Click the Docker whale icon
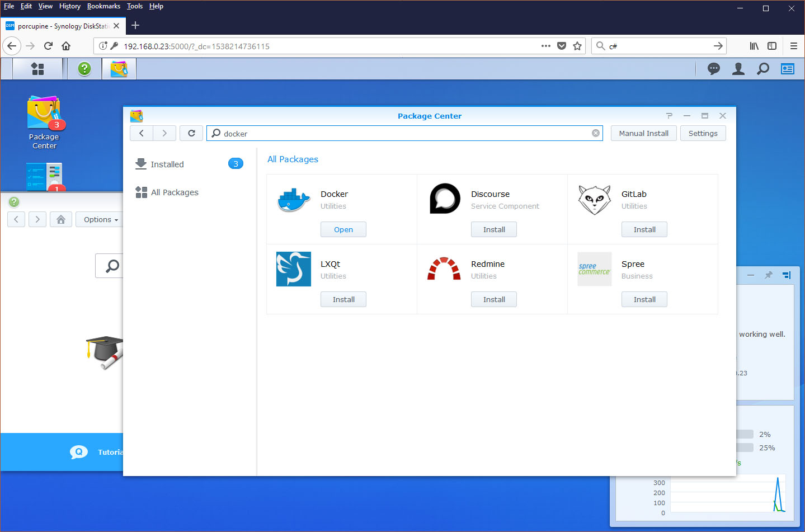This screenshot has height=532, width=805. pyautogui.click(x=294, y=200)
